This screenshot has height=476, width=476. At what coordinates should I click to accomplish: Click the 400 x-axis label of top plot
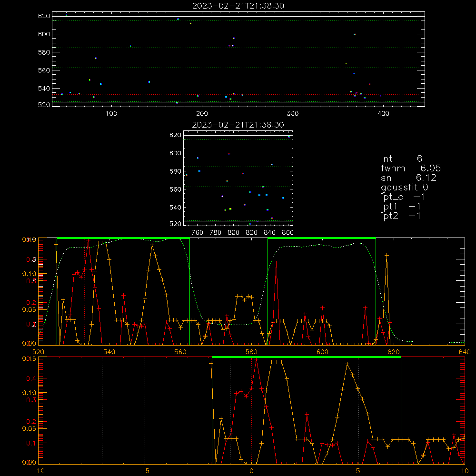click(383, 114)
